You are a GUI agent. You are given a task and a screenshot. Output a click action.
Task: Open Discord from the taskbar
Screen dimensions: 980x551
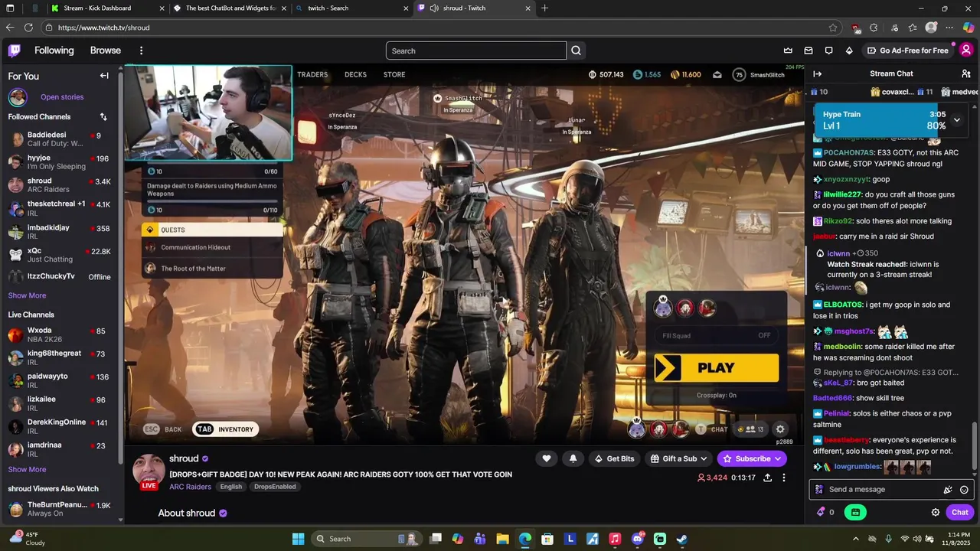click(x=637, y=539)
